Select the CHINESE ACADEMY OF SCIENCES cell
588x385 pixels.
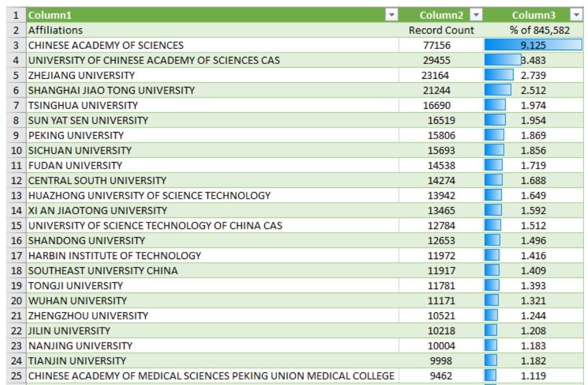pyautogui.click(x=212, y=45)
